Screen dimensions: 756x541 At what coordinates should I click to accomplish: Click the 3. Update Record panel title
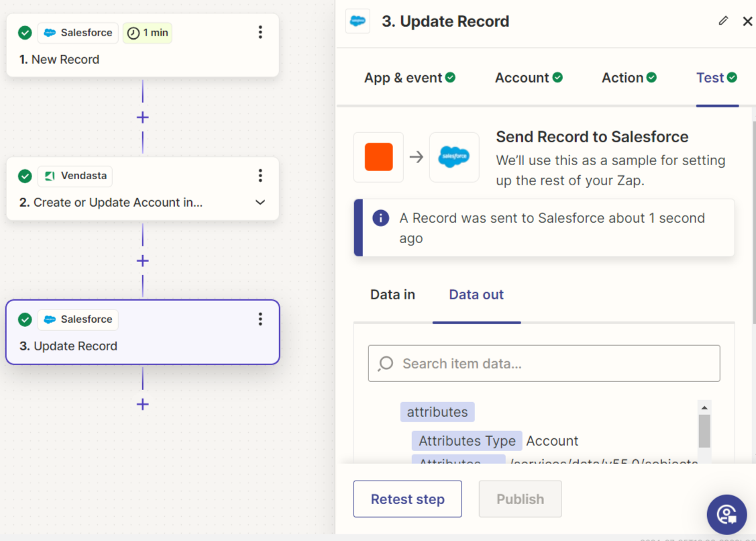point(445,21)
